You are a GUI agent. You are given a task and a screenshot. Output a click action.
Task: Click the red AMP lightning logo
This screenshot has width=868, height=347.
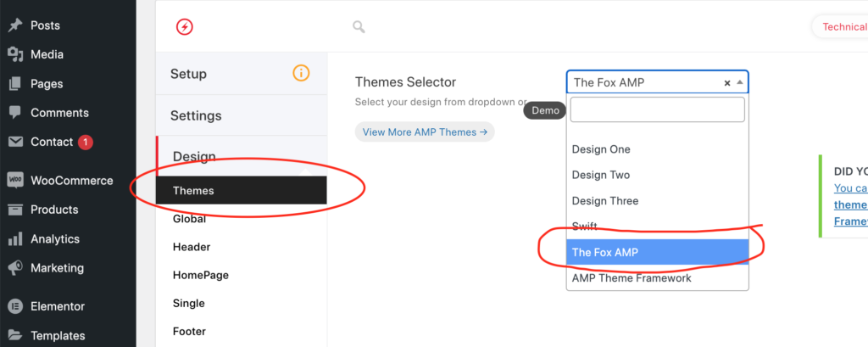(x=184, y=26)
